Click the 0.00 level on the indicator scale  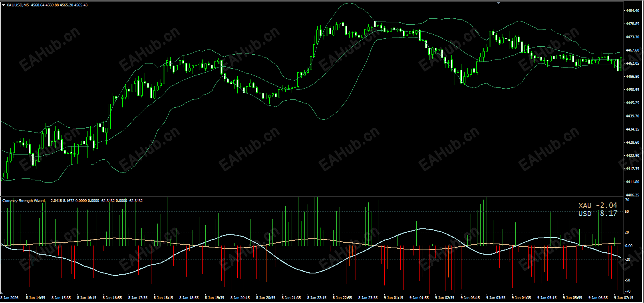pos(629,246)
